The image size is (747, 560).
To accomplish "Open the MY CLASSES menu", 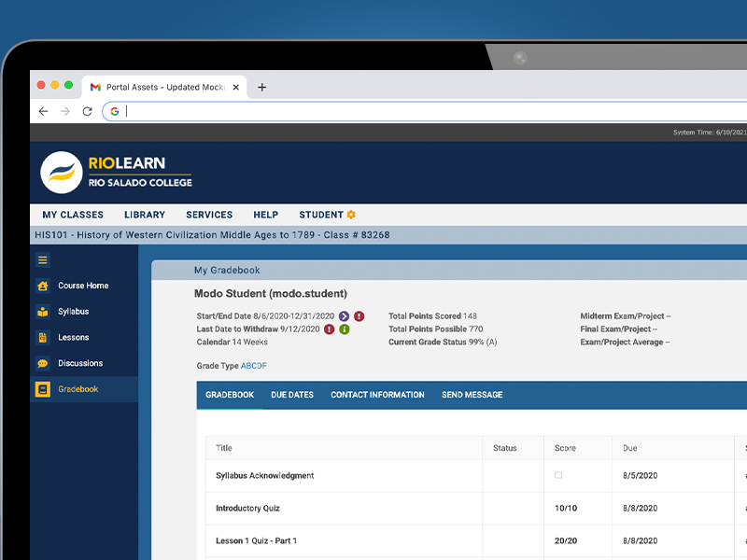I will [x=73, y=215].
